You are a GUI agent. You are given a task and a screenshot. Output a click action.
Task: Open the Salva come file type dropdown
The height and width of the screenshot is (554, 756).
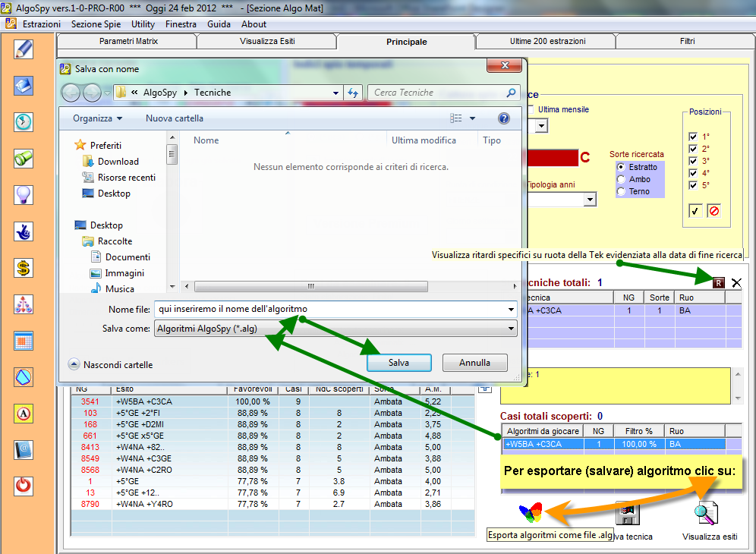pyautogui.click(x=336, y=329)
